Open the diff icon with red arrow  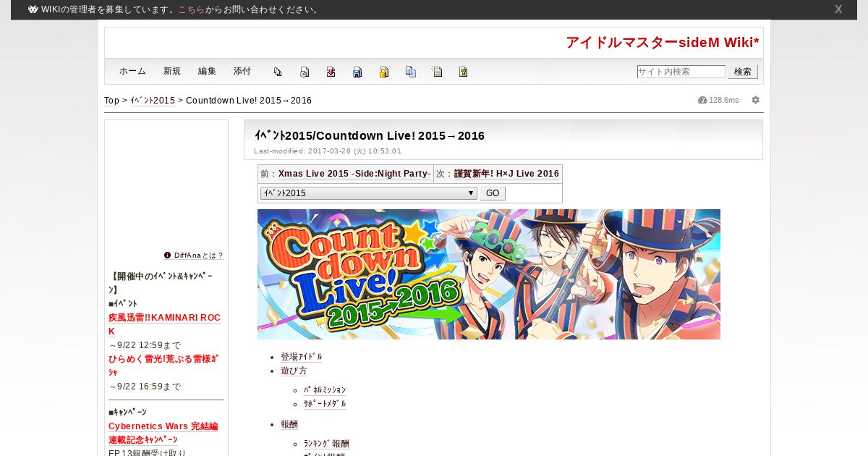331,72
